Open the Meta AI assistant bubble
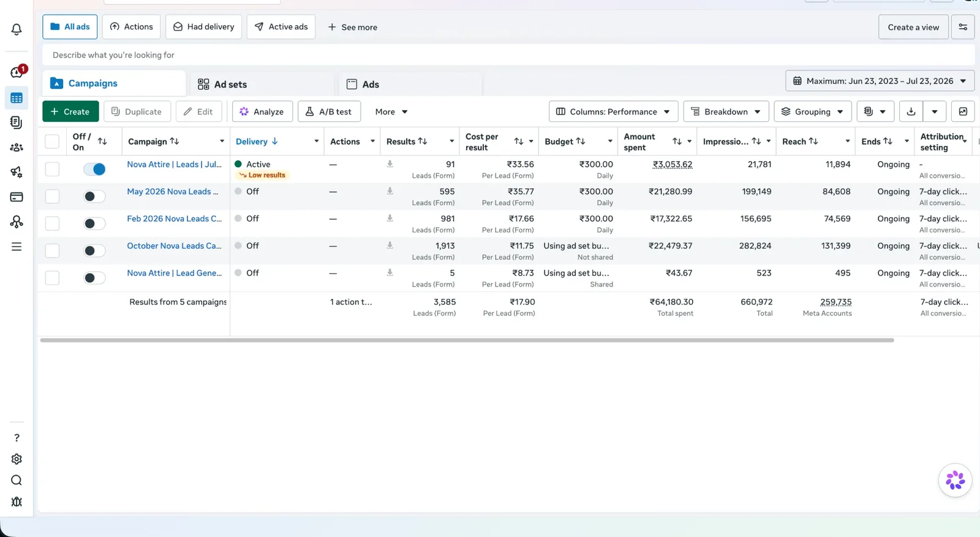Screen dimensions: 980x537 (x=955, y=480)
